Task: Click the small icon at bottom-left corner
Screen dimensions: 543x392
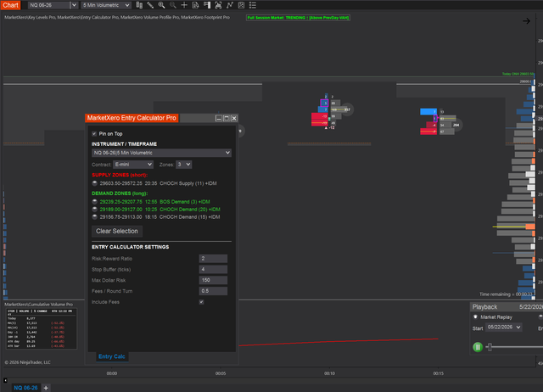Action: tap(5, 380)
